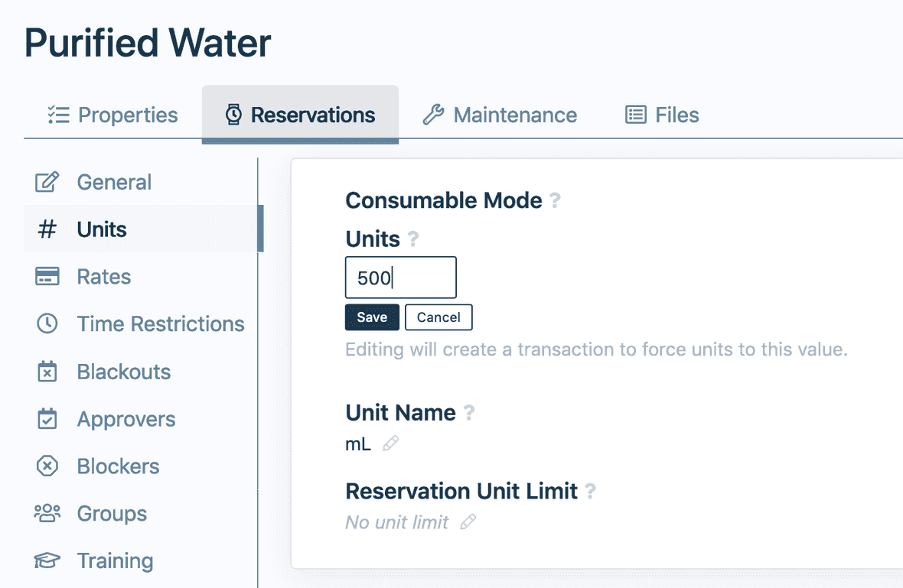Select Groups from the sidebar
Viewport: 903px width, 588px height.
pos(112,514)
